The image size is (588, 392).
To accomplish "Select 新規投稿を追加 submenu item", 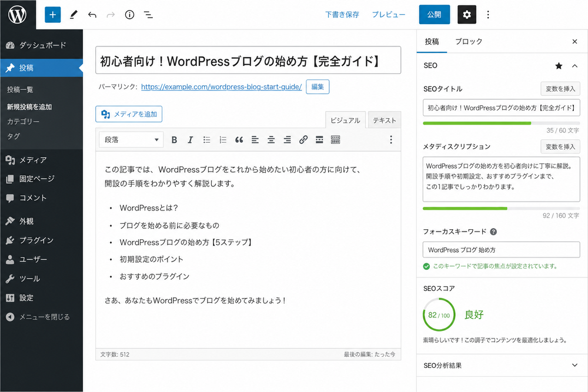I will [29, 107].
